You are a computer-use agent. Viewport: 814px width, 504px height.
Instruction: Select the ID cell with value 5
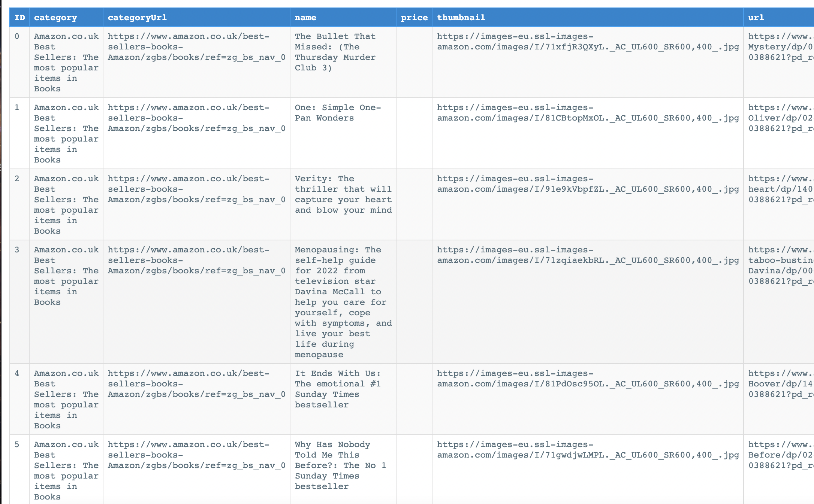point(19,470)
